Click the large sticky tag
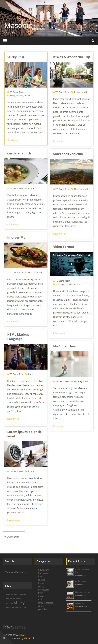This screenshot has width=98, height=644. [x=19, y=603]
